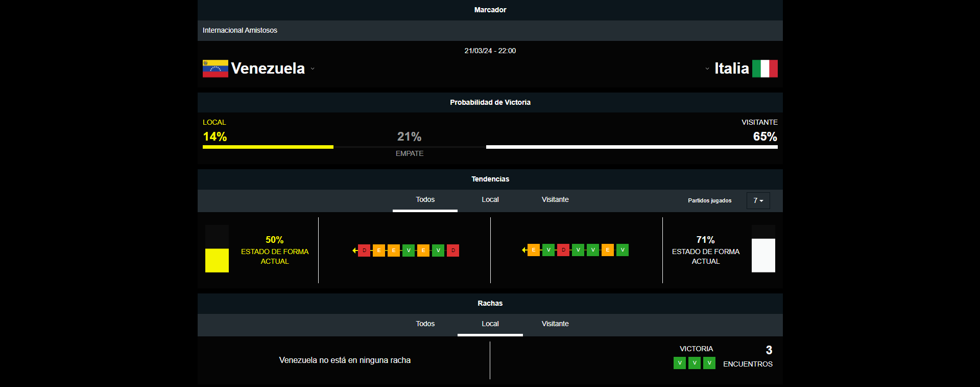Screen dimensions: 980x387
Task: Click the Probabilidad de Victoria heading
Action: (490, 103)
